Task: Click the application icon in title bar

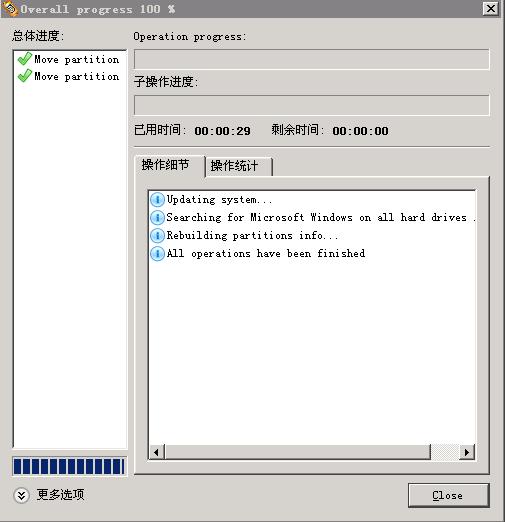Action: (x=9, y=8)
